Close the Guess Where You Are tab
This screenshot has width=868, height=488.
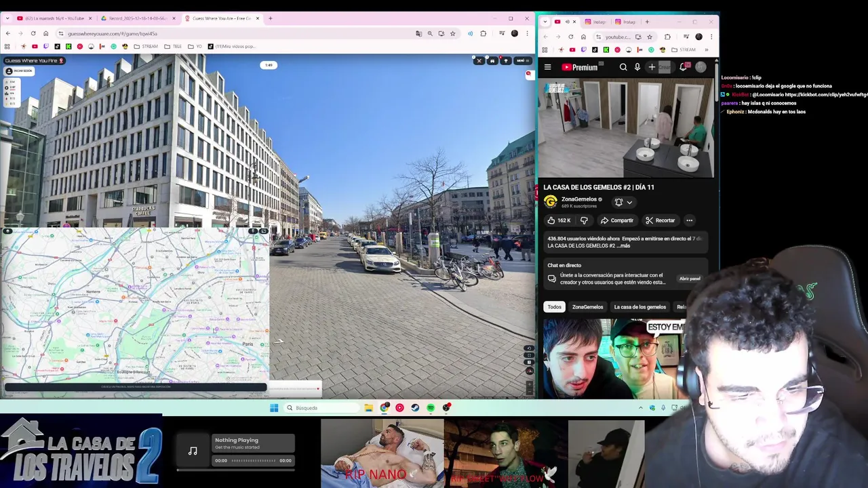click(258, 18)
